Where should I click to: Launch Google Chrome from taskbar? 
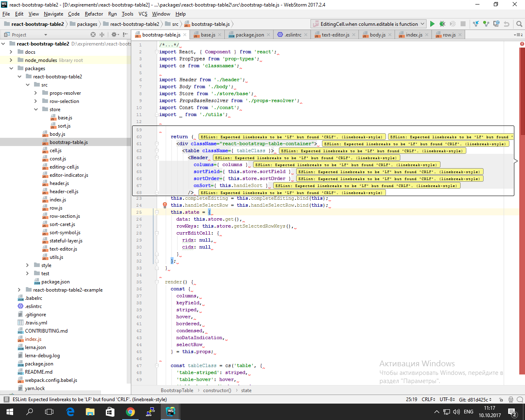pos(130,412)
